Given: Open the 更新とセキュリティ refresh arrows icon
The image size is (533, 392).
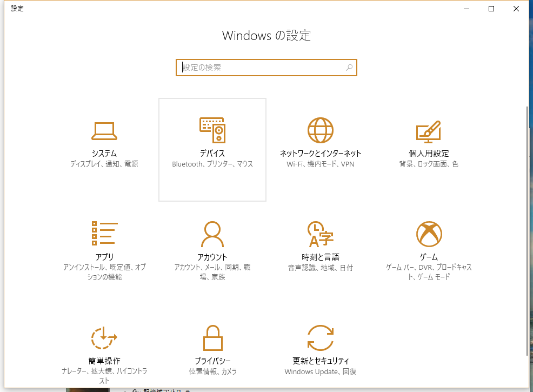Looking at the screenshot, I should [x=321, y=337].
